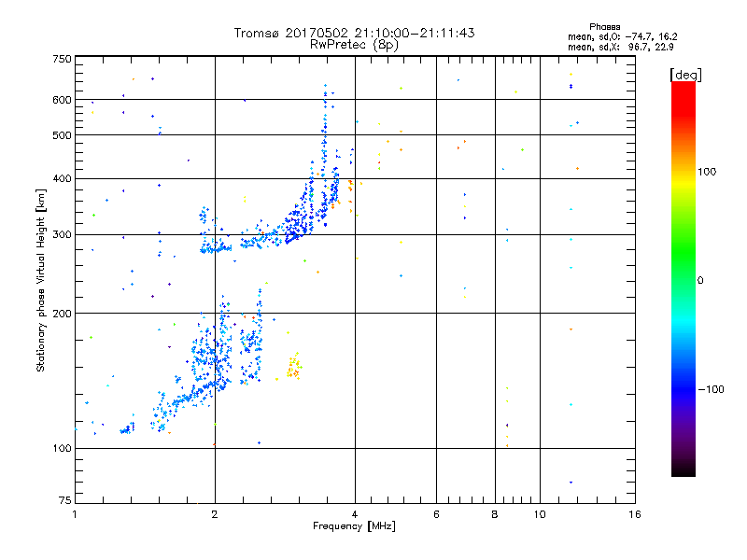The width and height of the screenshot is (747, 560).
Task: Click the y-axis tick label '400'
Action: point(62,179)
